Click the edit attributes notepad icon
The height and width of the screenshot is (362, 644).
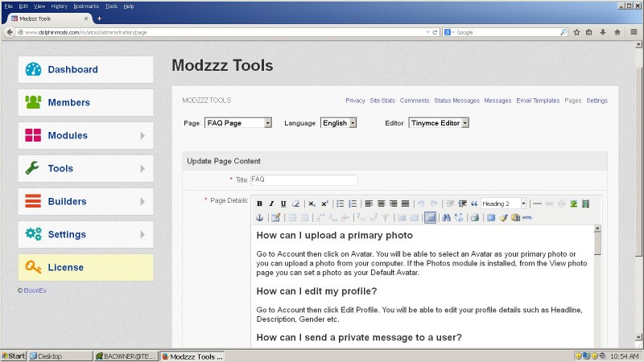(x=276, y=217)
